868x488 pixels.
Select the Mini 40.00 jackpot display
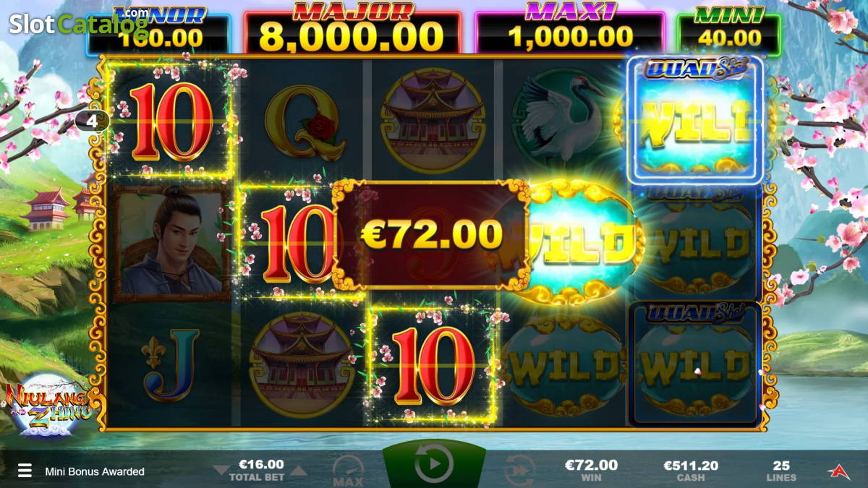[728, 30]
